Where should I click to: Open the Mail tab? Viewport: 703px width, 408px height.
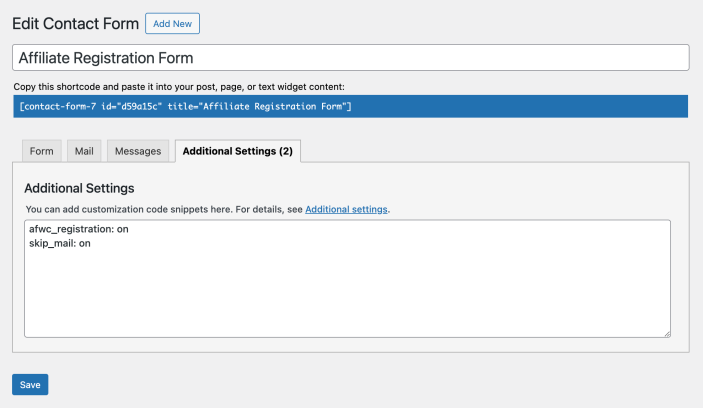coord(84,151)
